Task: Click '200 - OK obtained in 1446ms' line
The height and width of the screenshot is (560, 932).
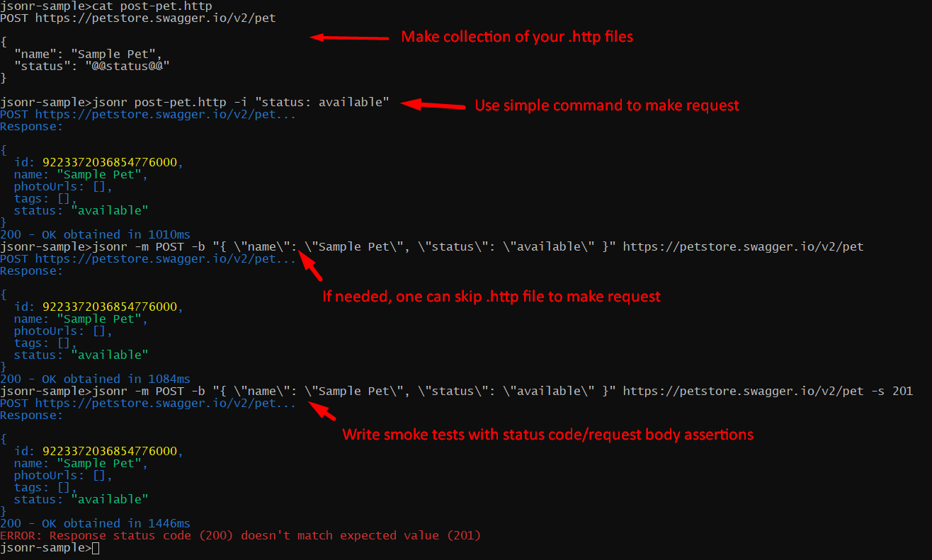Action: 96,523
